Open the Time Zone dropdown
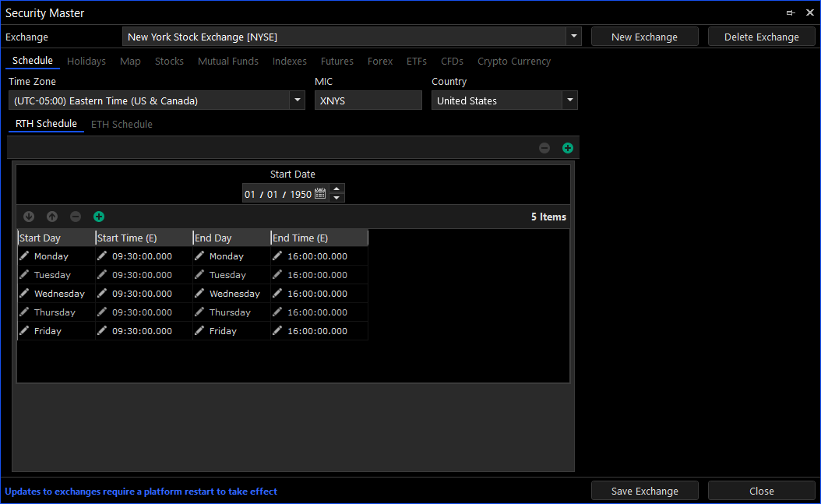 (x=297, y=100)
